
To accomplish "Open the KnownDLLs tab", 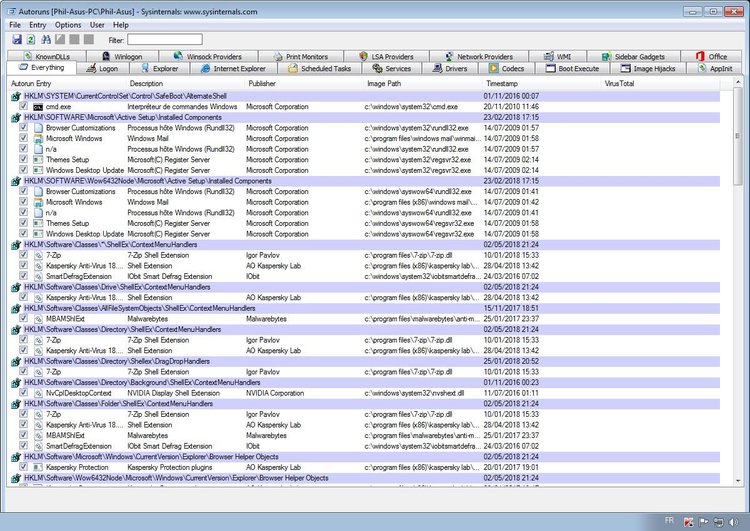I will [47, 56].
